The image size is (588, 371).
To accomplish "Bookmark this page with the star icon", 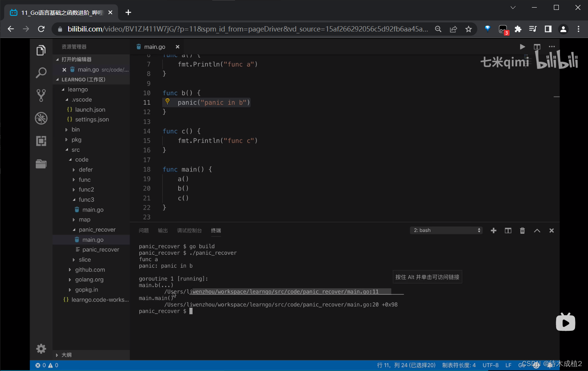I will [x=469, y=29].
